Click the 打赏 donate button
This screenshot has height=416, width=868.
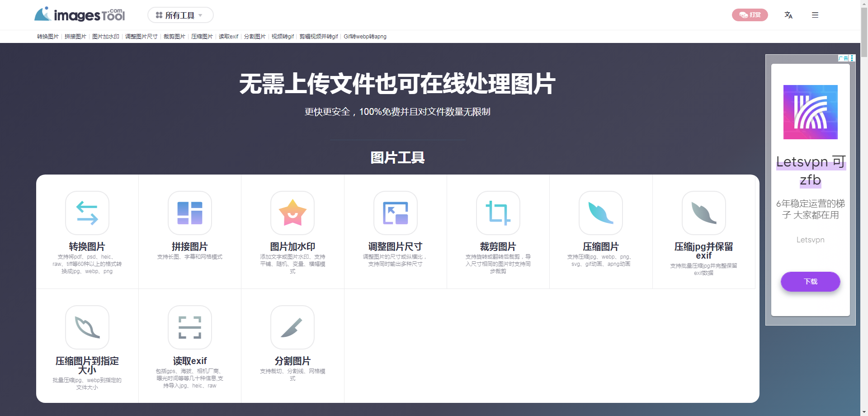750,15
